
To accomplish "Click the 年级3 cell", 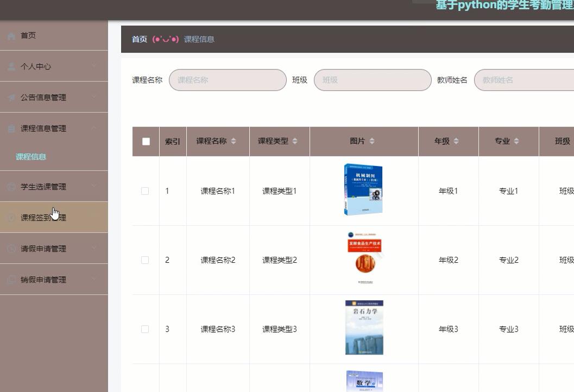I will click(449, 329).
